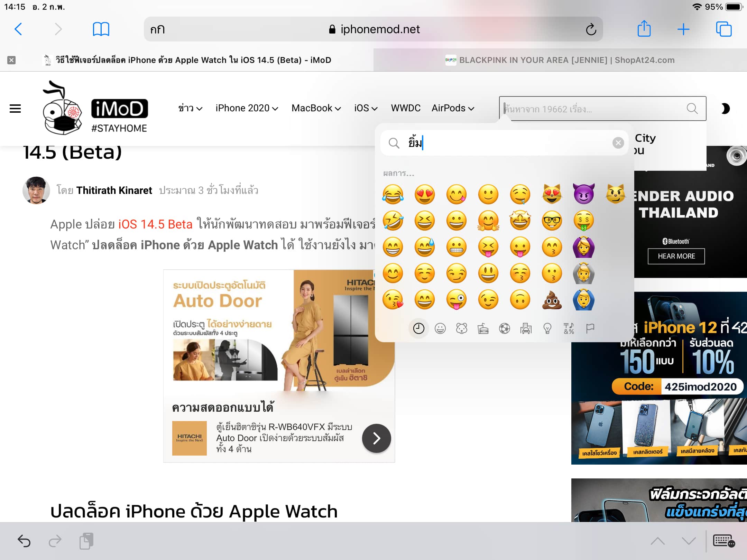747x560 pixels.
Task: Select the flags emoji category icon
Action: pos(590,328)
